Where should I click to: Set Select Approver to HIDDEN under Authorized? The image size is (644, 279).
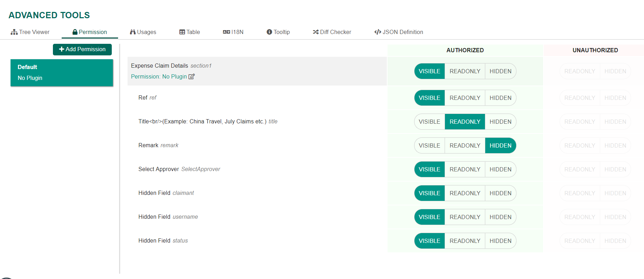500,170
